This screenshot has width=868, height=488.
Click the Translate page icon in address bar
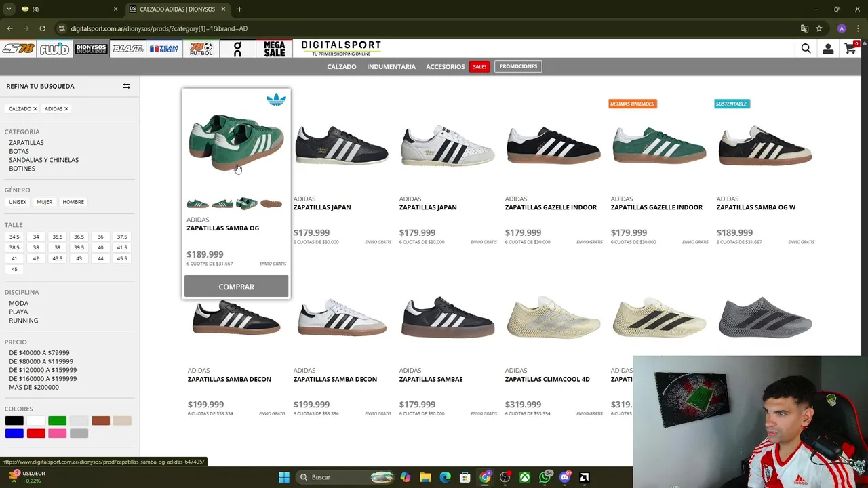(804, 28)
